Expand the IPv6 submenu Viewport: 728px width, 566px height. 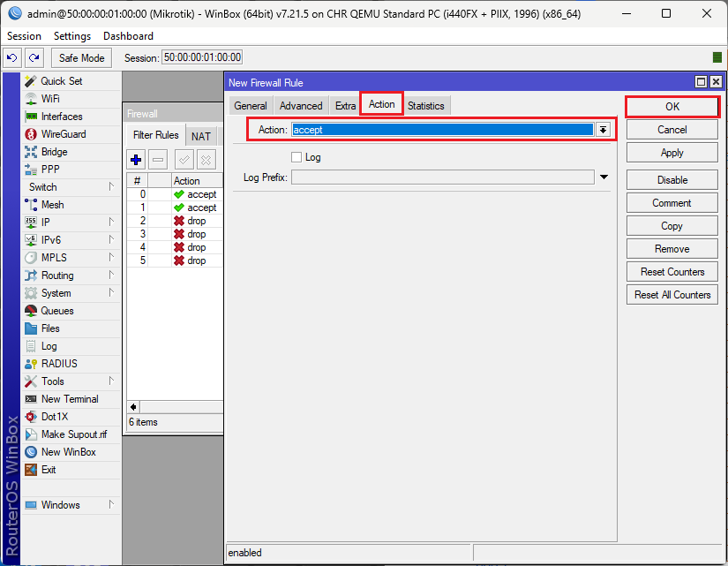coord(71,240)
